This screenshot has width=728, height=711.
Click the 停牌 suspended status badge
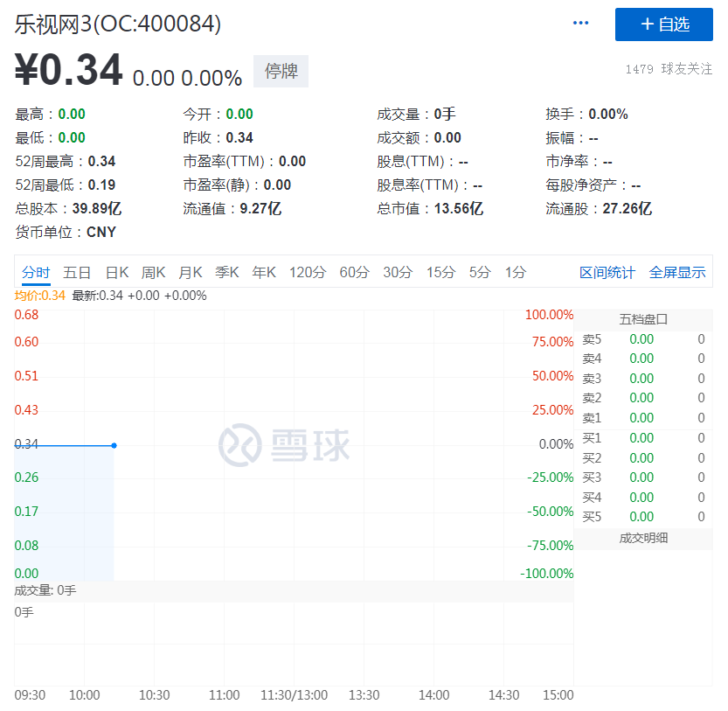tap(281, 71)
